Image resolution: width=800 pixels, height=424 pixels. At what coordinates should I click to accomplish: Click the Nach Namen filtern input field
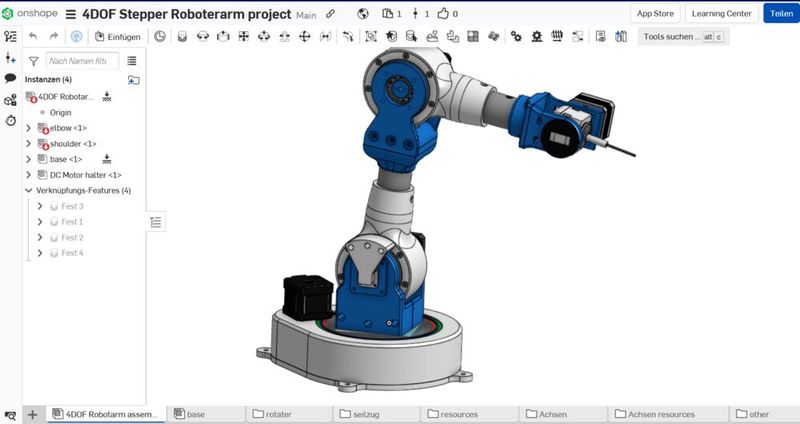click(x=82, y=61)
